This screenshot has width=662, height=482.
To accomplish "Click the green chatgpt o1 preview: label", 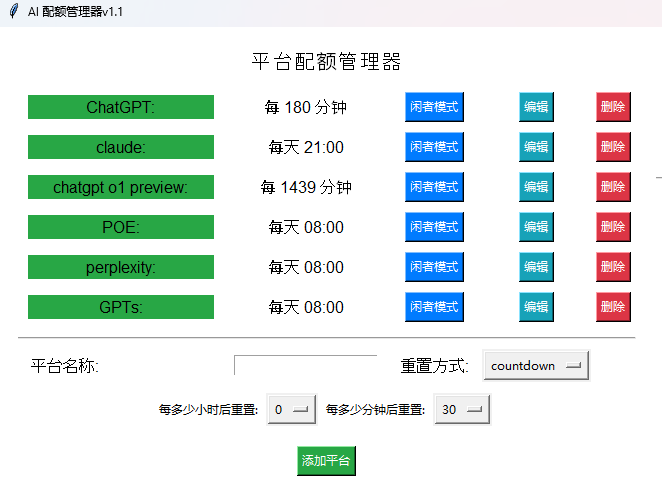I will tap(121, 187).
